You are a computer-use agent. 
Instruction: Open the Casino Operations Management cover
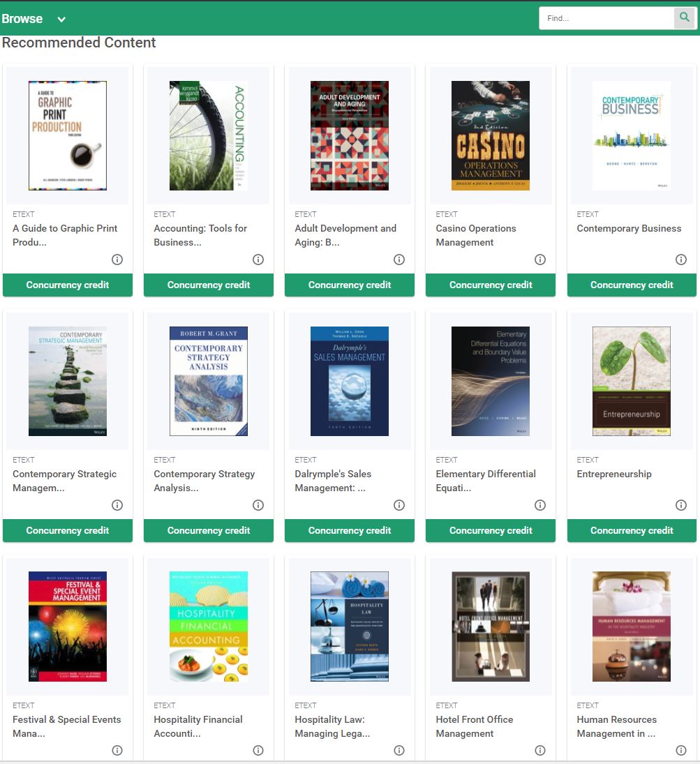click(491, 135)
